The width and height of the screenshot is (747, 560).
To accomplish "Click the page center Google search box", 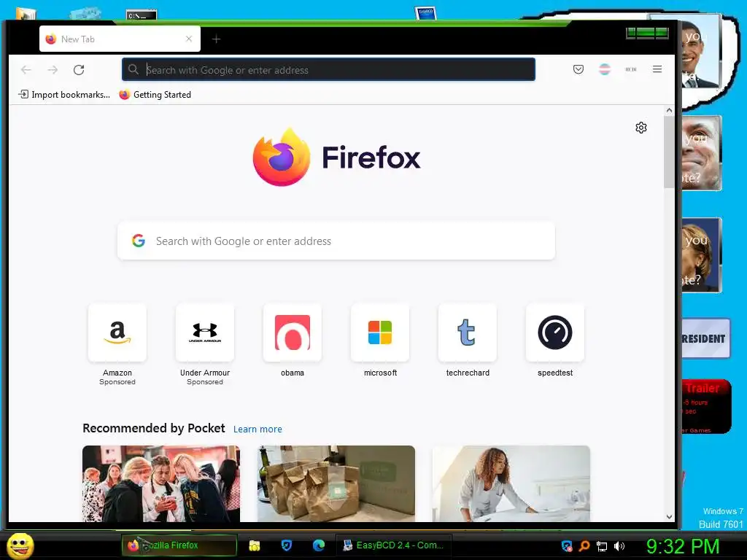I will pyautogui.click(x=336, y=241).
